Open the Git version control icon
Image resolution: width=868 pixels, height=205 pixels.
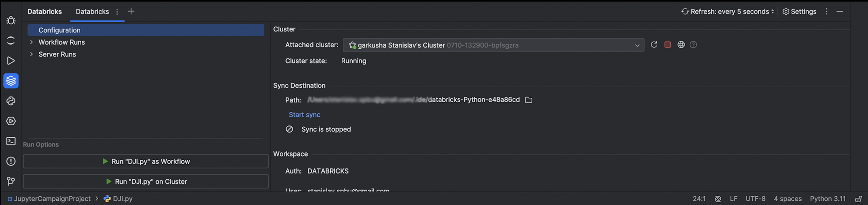pos(11,181)
